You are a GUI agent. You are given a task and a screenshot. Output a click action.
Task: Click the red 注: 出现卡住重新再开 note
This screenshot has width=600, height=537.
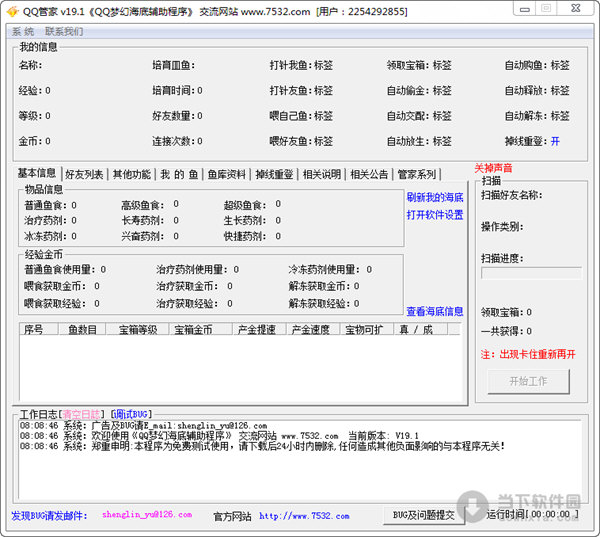528,354
